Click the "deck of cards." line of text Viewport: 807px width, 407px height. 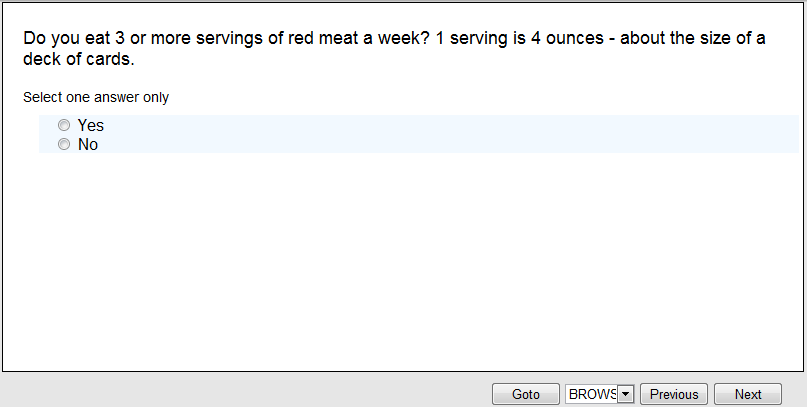[x=78, y=59]
